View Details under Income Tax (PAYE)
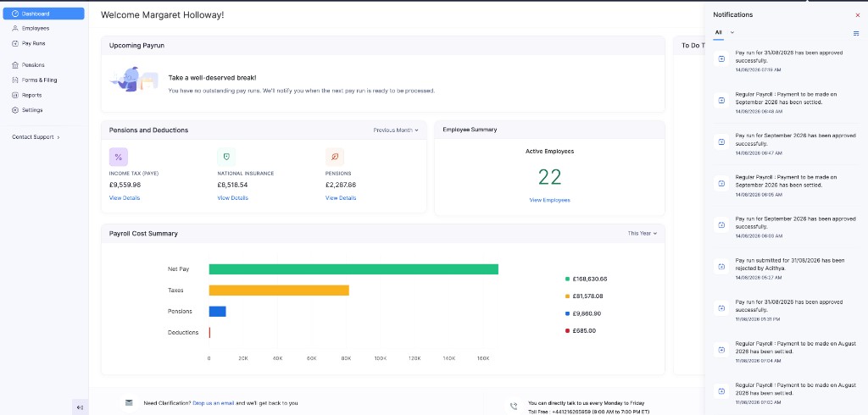This screenshot has width=868, height=415. [x=125, y=198]
